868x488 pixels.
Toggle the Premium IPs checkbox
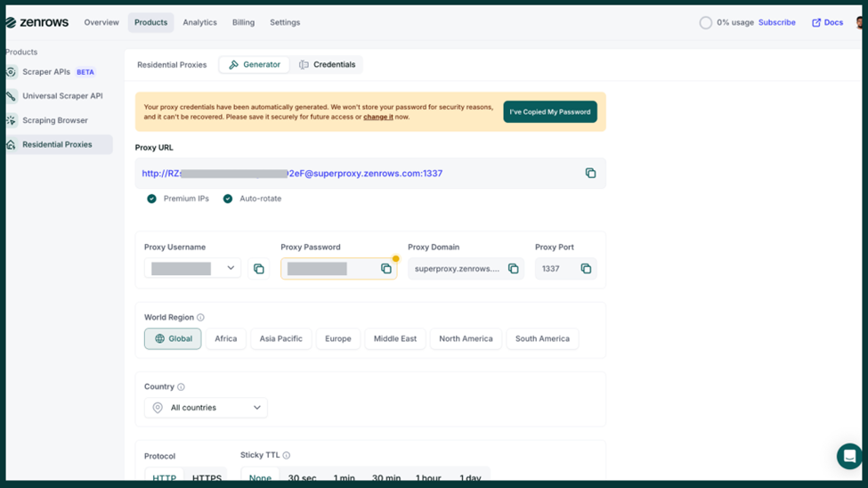[151, 199]
